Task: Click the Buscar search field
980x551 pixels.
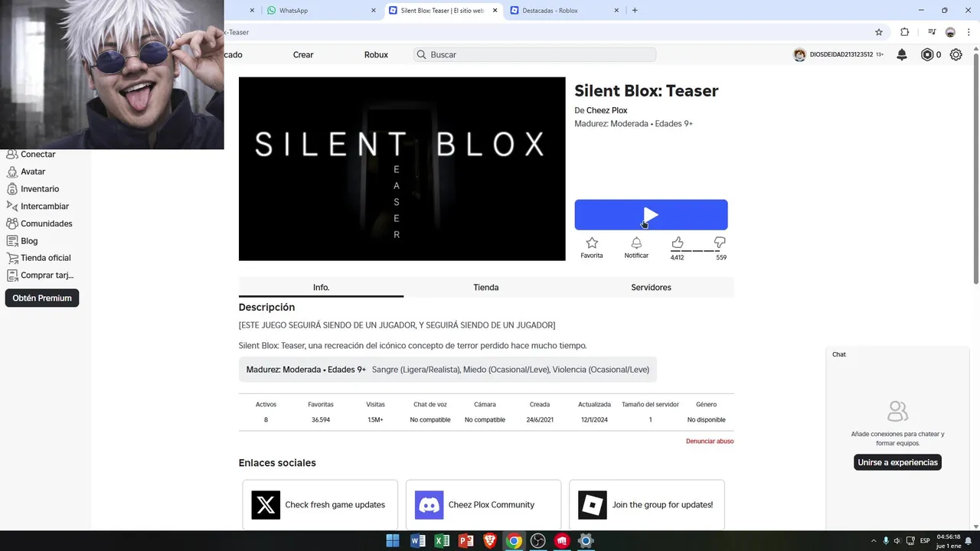Action: coord(534,55)
